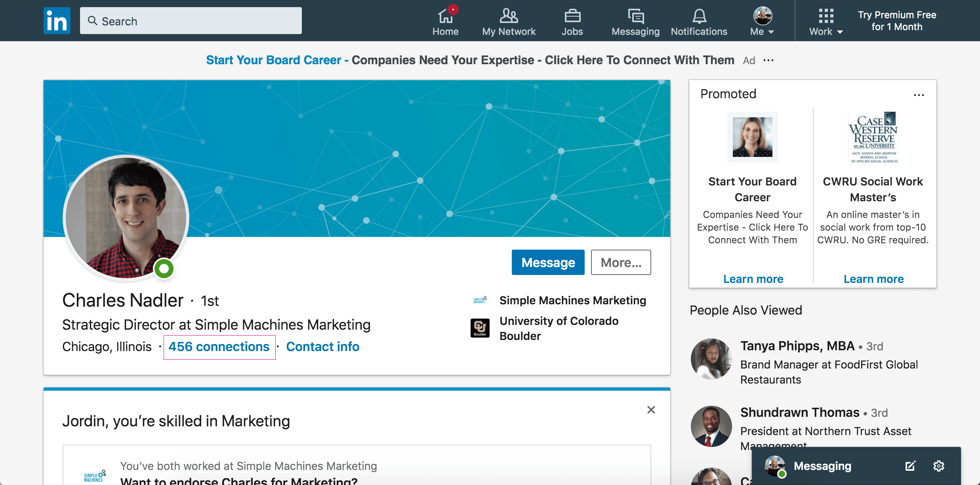Click Learn more under Start Your Board Career
This screenshot has height=485, width=980.
click(753, 279)
